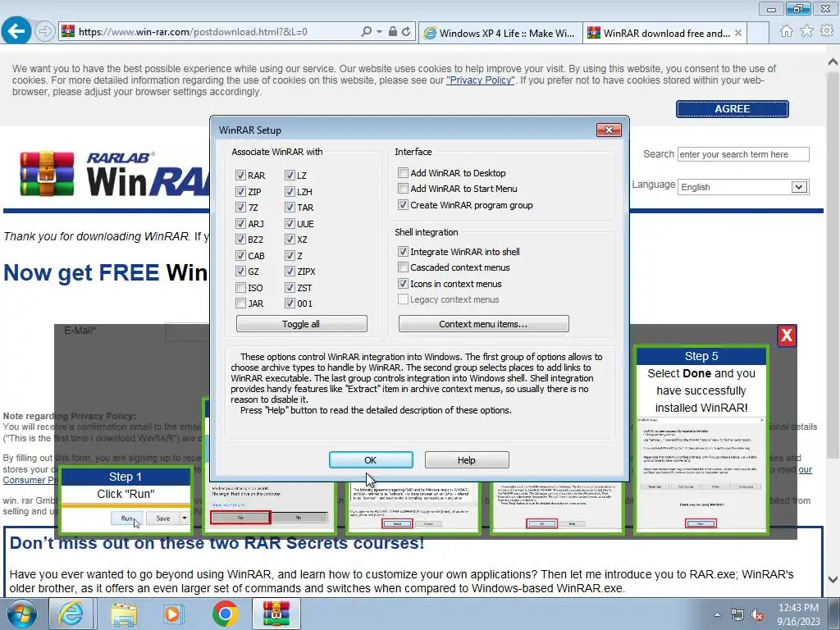Uncheck RAR association checkbox
Image resolution: width=840 pixels, height=630 pixels.
point(240,176)
